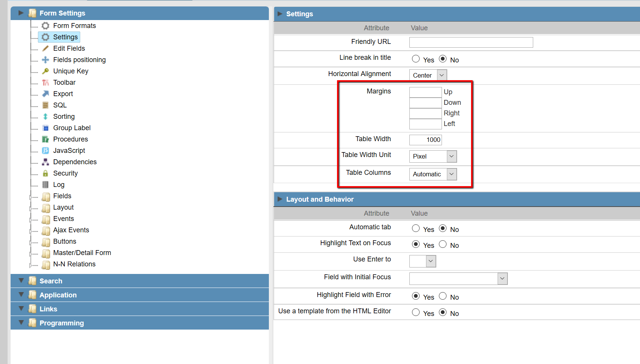Click the Toolbar tools icon

point(45,82)
